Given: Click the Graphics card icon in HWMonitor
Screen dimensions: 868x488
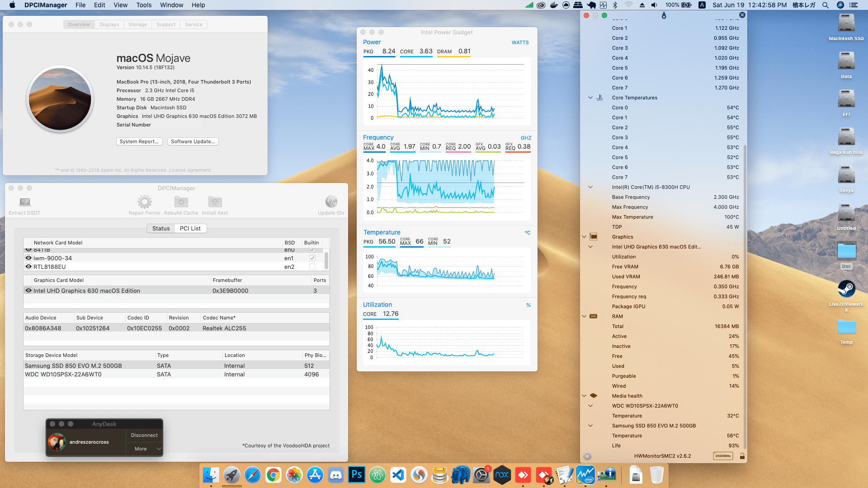Looking at the screenshot, I should click(594, 237).
